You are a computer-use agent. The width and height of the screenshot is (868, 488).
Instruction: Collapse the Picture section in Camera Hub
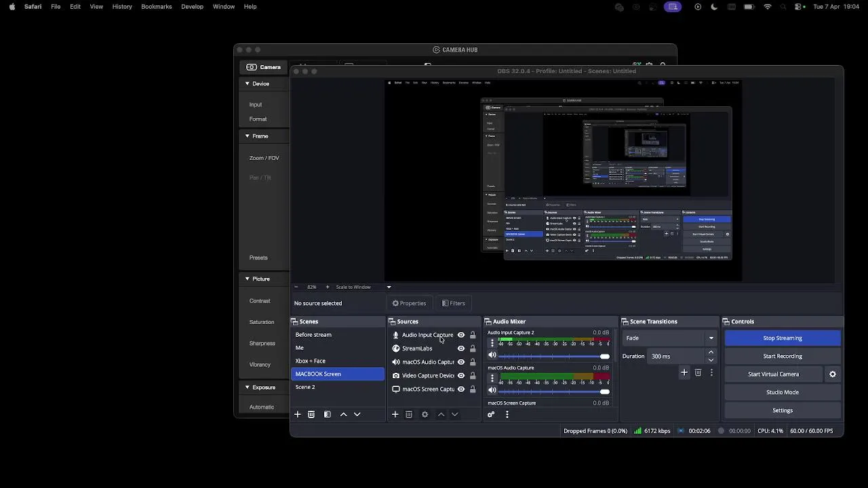248,279
